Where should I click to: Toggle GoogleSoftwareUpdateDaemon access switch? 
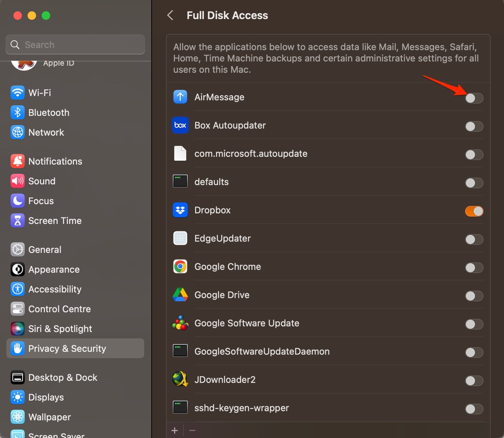pos(474,353)
